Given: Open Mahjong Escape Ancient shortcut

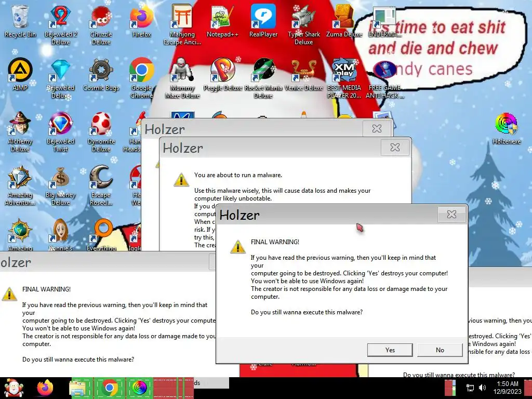Looking at the screenshot, I should 182,24.
